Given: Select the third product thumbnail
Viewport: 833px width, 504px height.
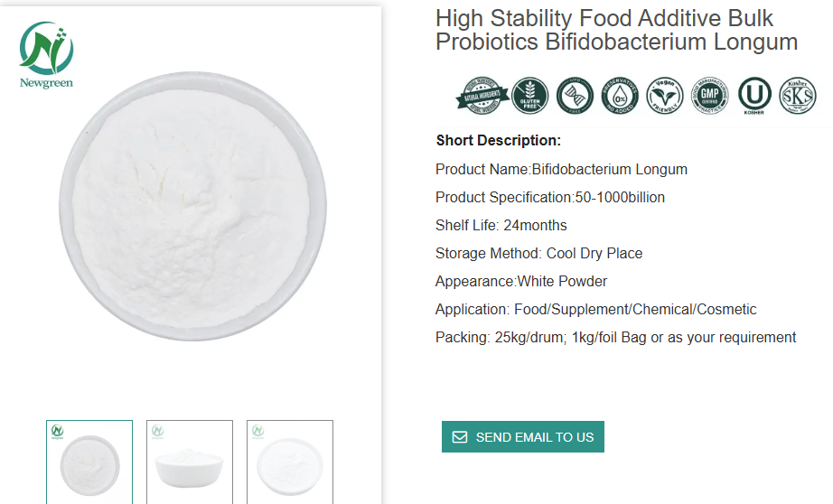Looking at the screenshot, I should (x=290, y=462).
